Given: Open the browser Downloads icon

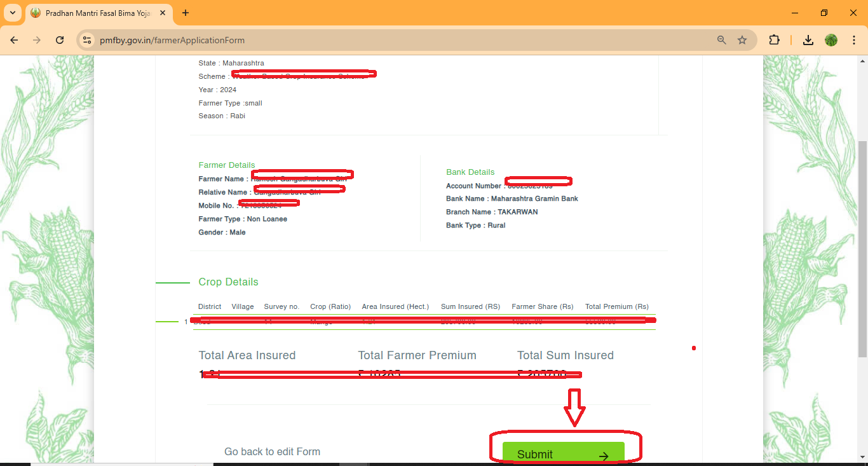Looking at the screenshot, I should pyautogui.click(x=808, y=40).
